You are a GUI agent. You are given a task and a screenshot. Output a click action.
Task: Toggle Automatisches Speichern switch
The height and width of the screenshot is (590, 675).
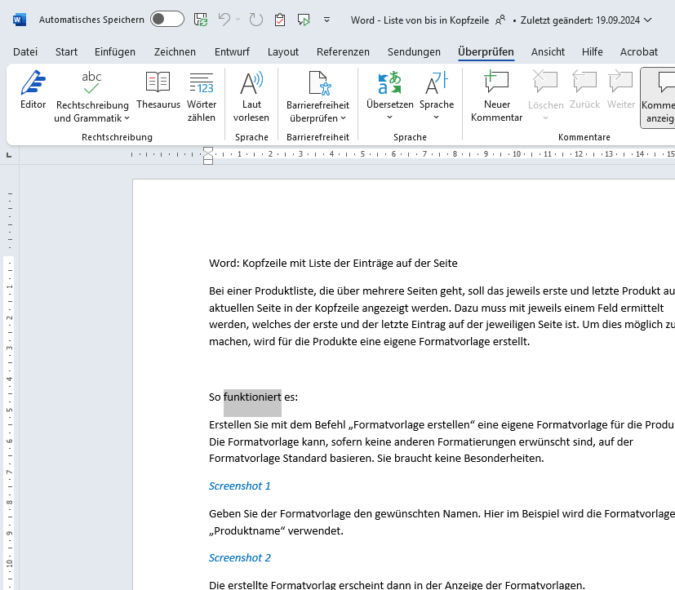point(167,20)
